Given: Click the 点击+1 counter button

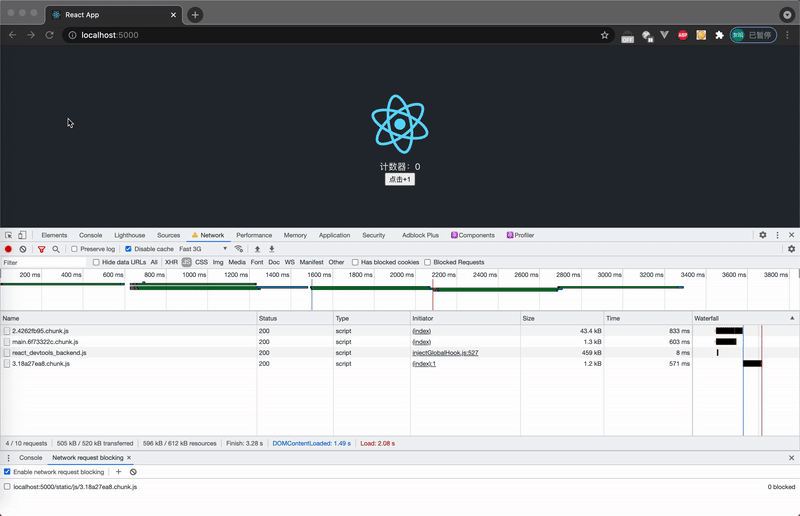Looking at the screenshot, I should coord(400,179).
